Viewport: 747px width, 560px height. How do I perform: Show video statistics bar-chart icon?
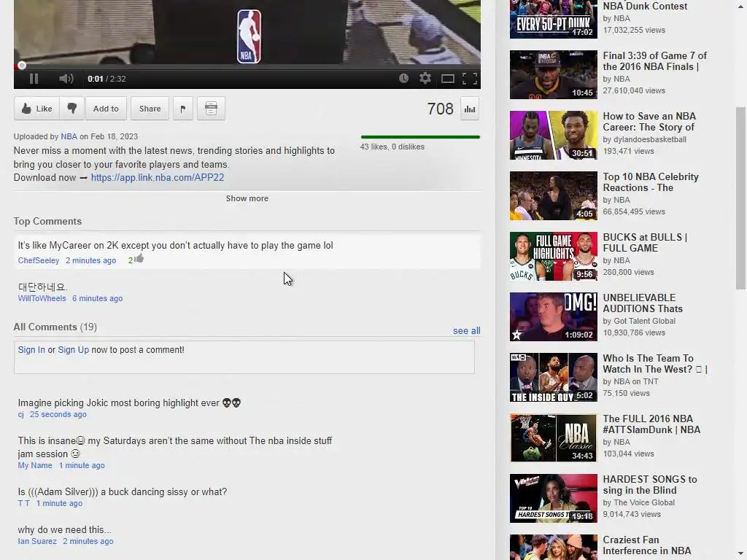[470, 109]
